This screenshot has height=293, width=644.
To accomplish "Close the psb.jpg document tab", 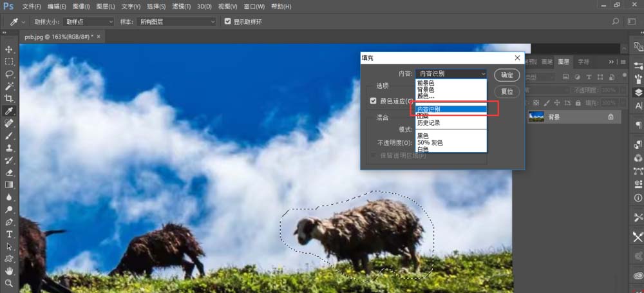I will (x=99, y=37).
